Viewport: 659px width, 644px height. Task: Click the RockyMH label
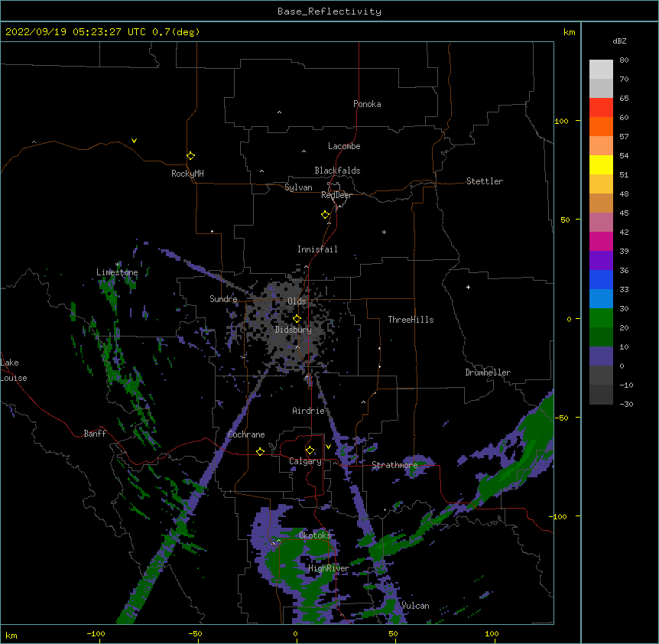point(187,174)
